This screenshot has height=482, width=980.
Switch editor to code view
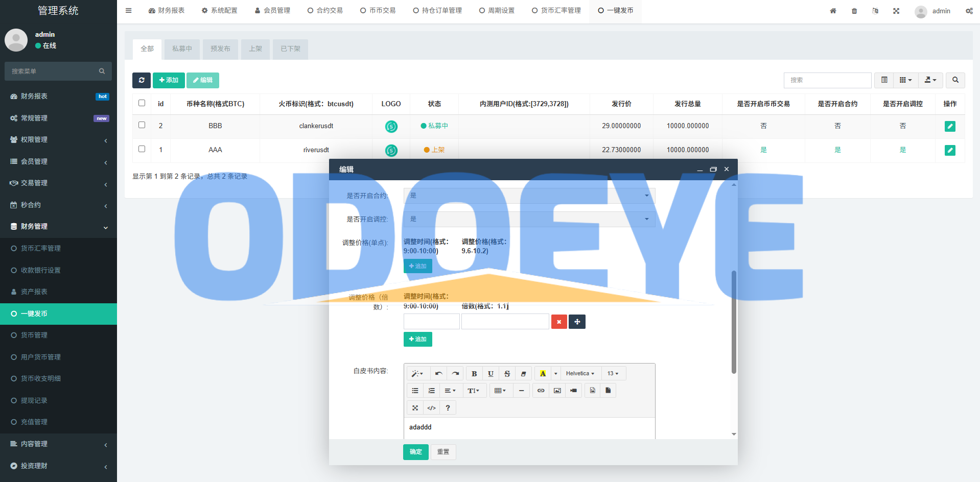click(x=431, y=408)
